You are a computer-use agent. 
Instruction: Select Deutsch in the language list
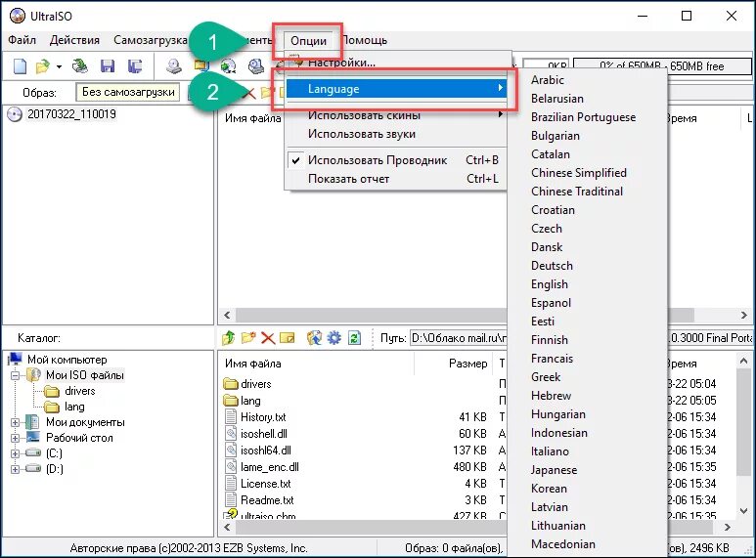552,266
